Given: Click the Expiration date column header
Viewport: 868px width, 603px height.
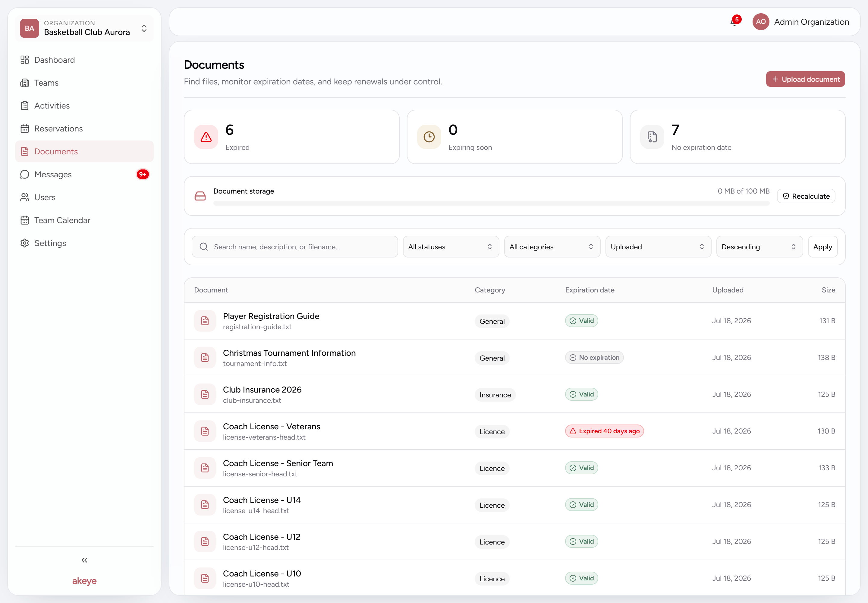Looking at the screenshot, I should [589, 290].
